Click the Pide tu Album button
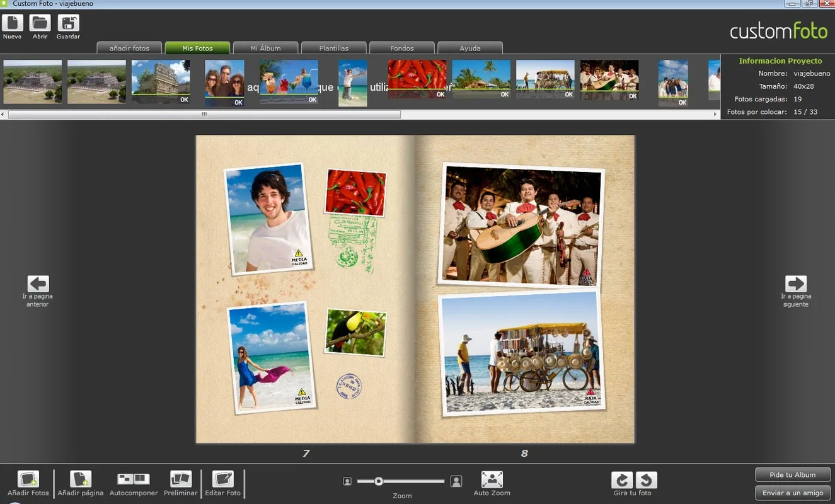This screenshot has width=835, height=504. point(793,474)
